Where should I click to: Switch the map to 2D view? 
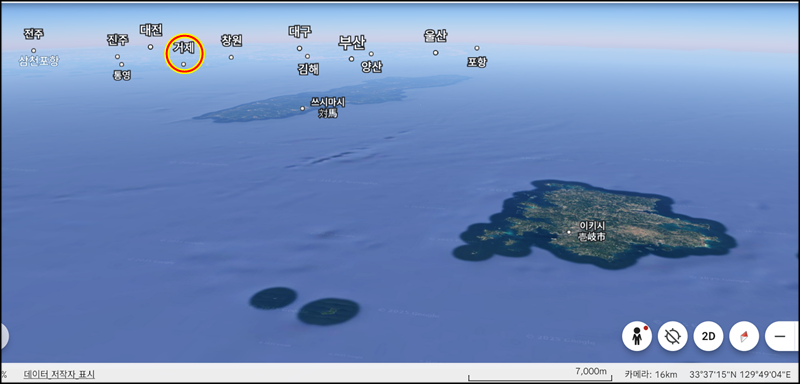(x=708, y=337)
